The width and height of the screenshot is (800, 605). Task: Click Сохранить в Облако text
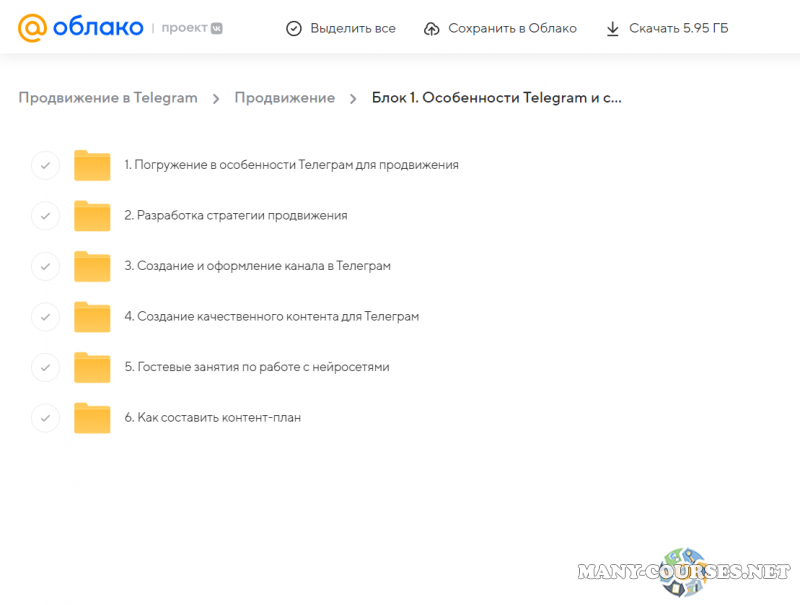point(512,29)
